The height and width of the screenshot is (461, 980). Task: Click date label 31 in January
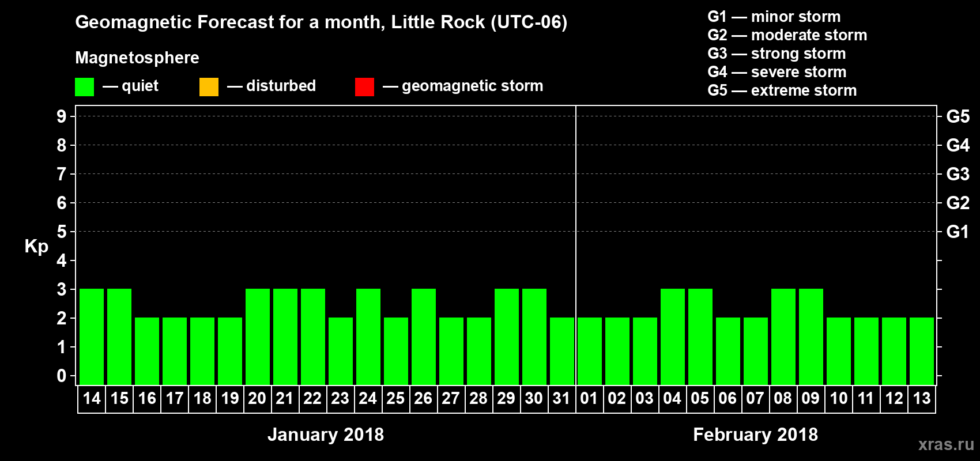pyautogui.click(x=561, y=399)
